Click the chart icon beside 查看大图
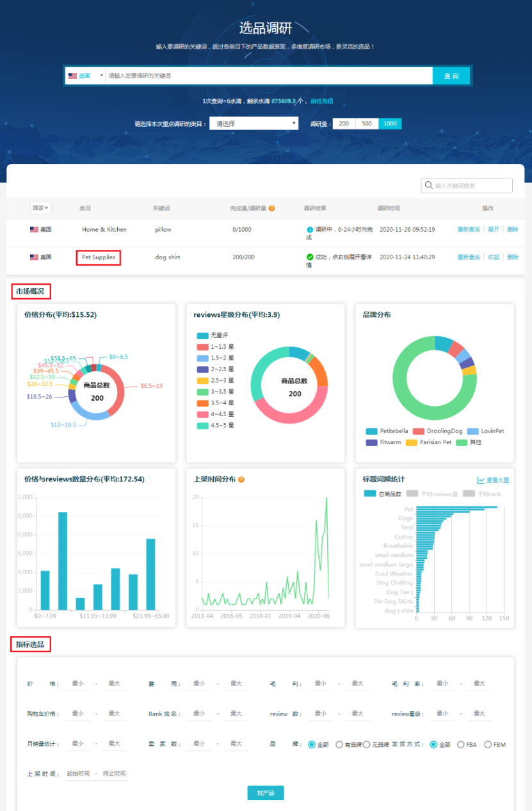This screenshot has height=811, width=532. click(481, 480)
